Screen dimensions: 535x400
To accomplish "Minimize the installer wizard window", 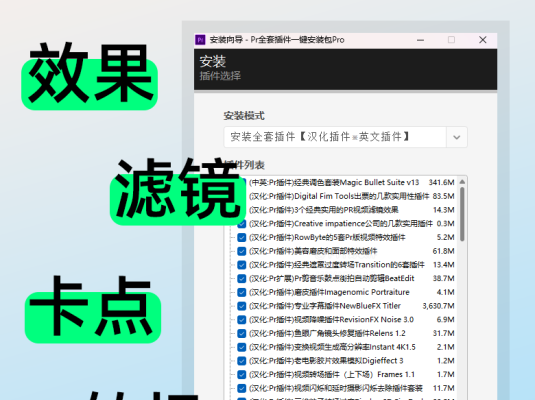I will (420, 40).
